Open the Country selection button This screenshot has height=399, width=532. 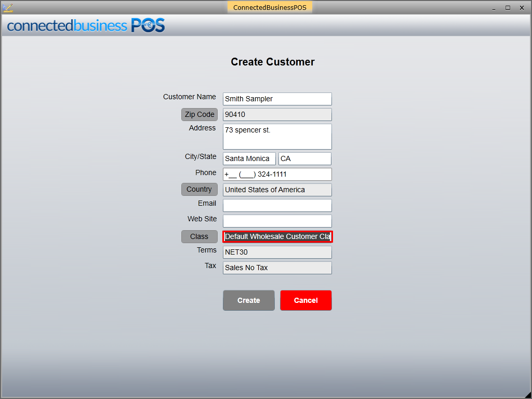199,189
